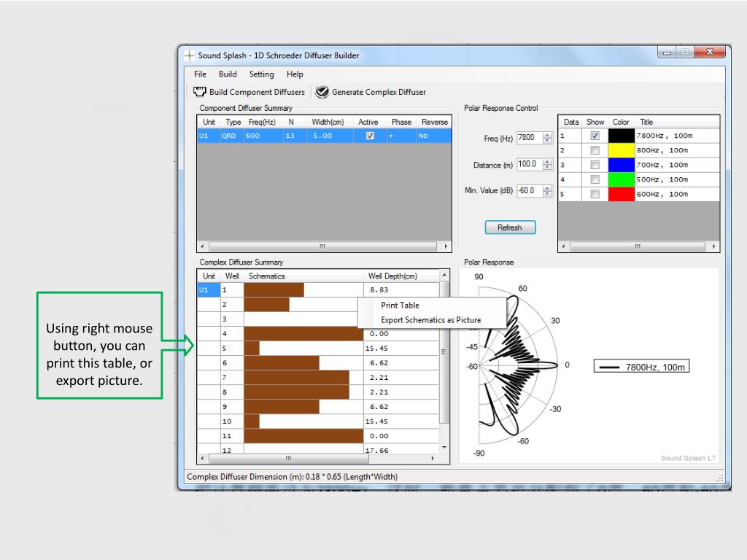This screenshot has height=560, width=747.
Task: Open the File menu
Action: tap(200, 74)
